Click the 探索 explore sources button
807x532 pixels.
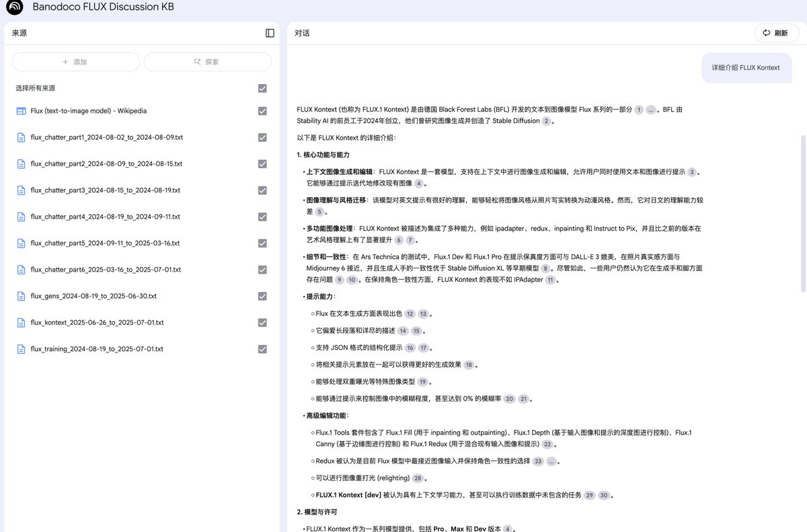(208, 62)
